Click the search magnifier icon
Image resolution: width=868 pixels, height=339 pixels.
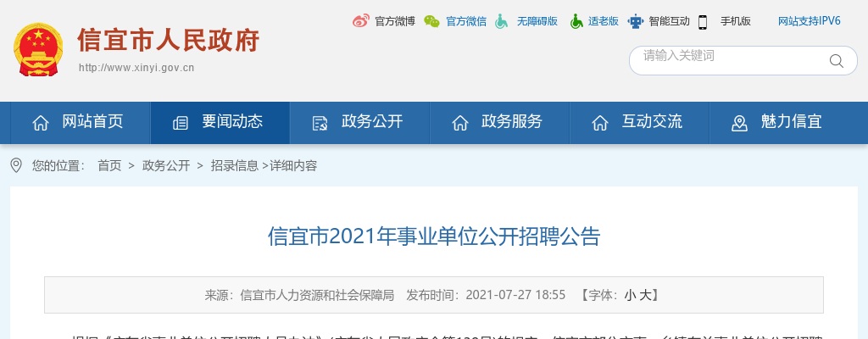(x=836, y=60)
